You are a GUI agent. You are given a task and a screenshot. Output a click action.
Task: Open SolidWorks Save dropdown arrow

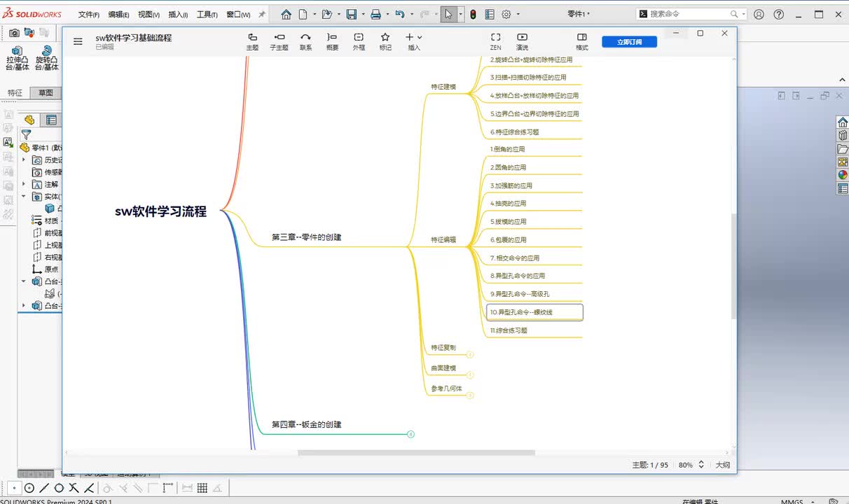(x=362, y=14)
